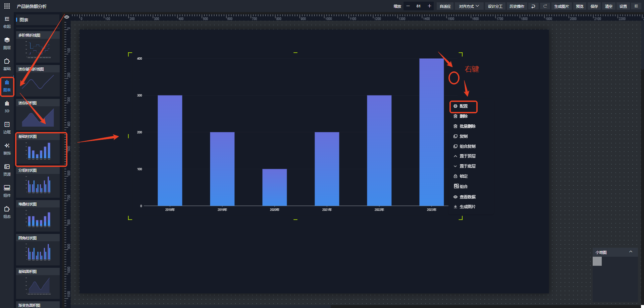Image resolution: width=644 pixels, height=308 pixels.
Task: Open the 资源 resources category
Action: (7, 170)
